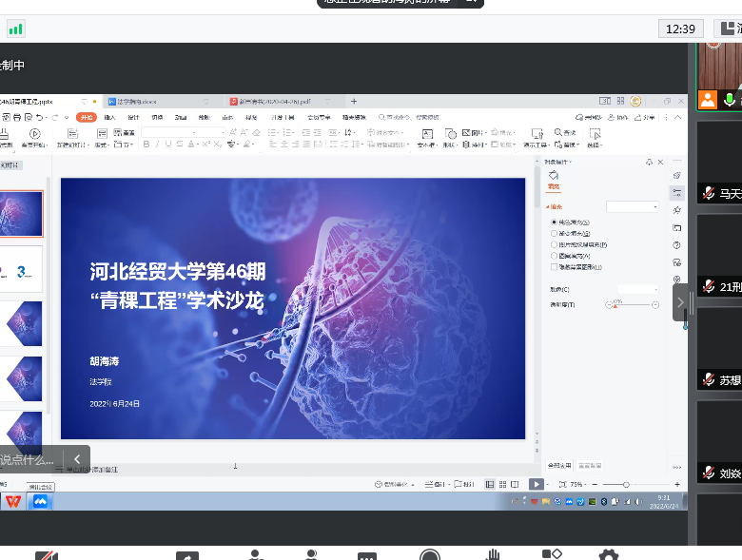The image size is (742, 560).
Task: Click the Tencent Meeting taskbar icon
Action: (x=40, y=501)
